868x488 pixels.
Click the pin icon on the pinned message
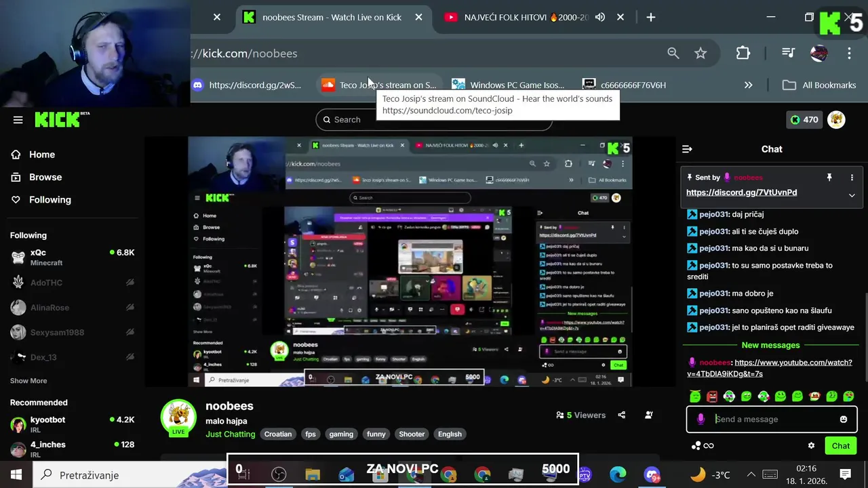(829, 178)
